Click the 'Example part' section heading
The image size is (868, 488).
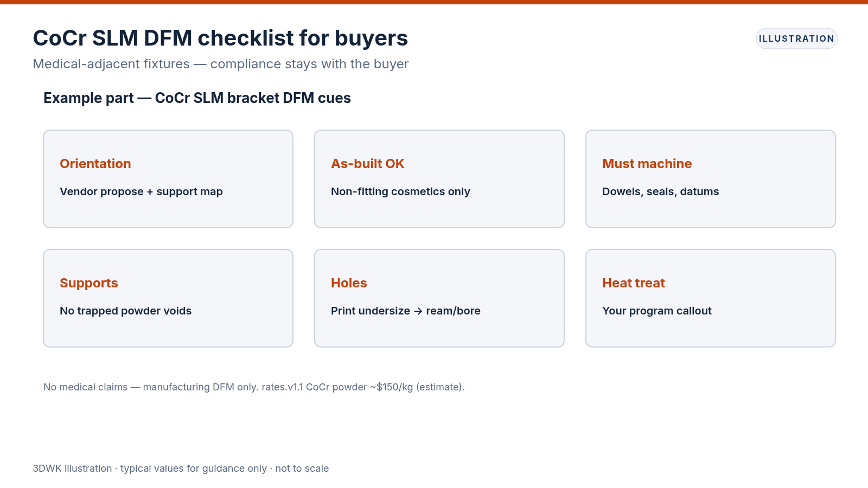point(197,98)
